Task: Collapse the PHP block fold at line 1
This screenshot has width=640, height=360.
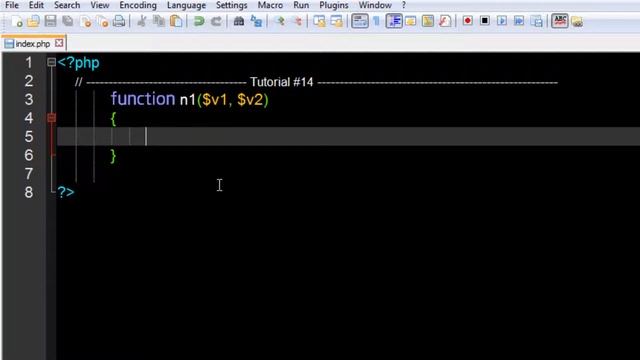Action: click(51, 62)
